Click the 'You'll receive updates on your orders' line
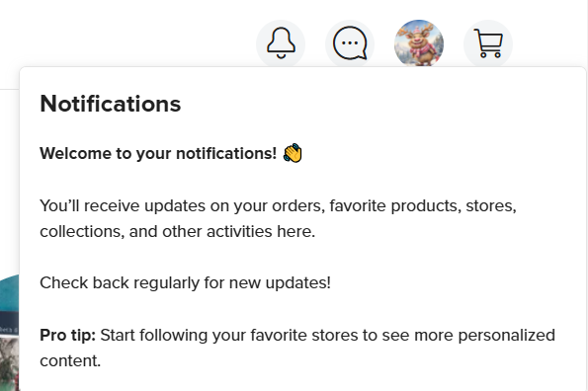The image size is (588, 391). pyautogui.click(x=279, y=206)
